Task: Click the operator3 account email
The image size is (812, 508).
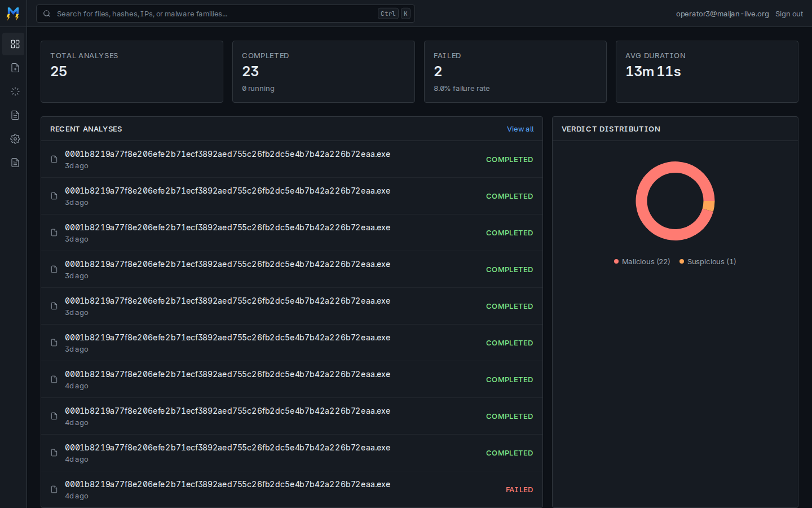Action: pos(722,14)
